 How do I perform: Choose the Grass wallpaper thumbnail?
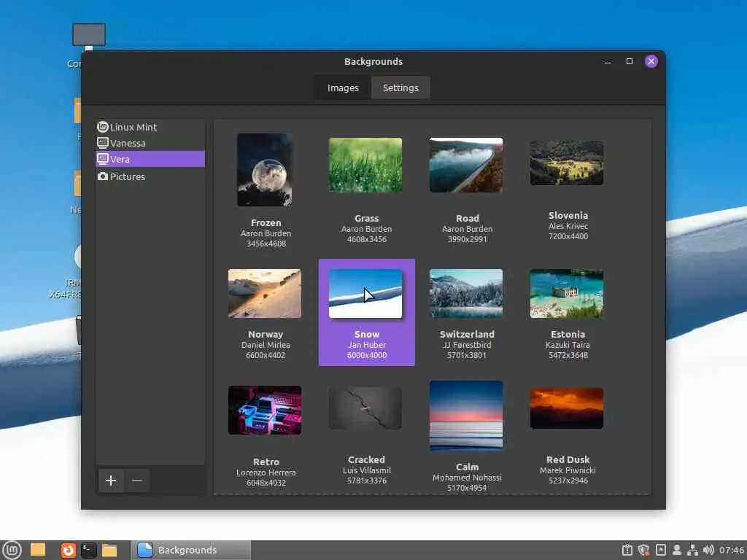[x=365, y=166]
